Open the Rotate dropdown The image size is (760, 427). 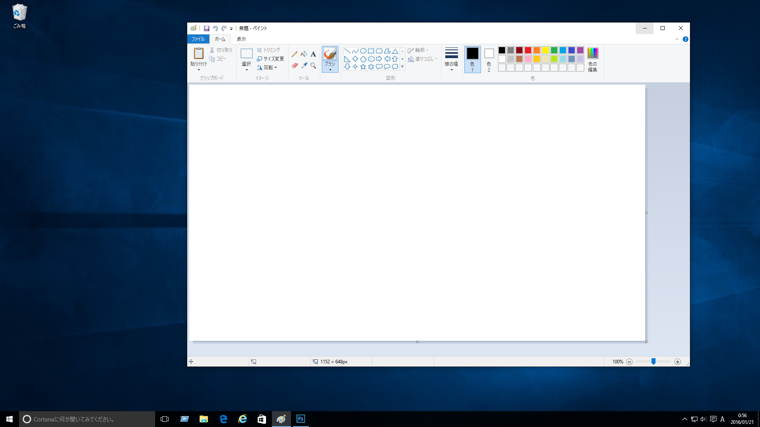click(x=267, y=67)
